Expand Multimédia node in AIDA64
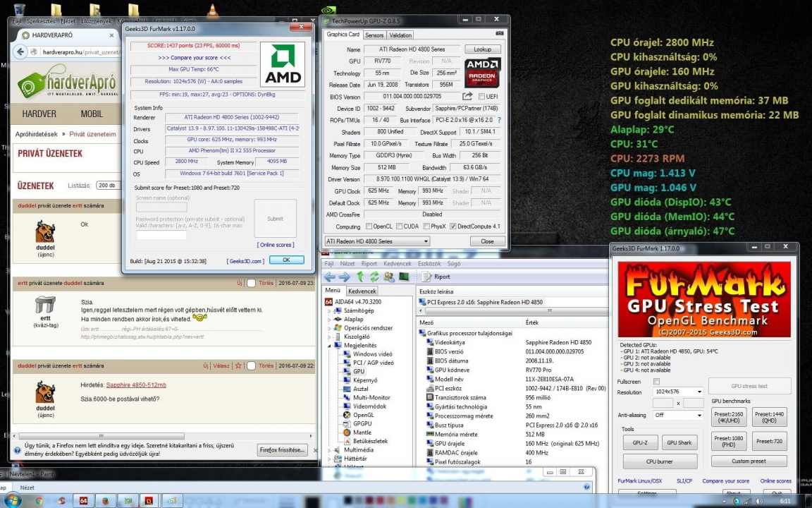This screenshot has height=508, width=812. 329,450
